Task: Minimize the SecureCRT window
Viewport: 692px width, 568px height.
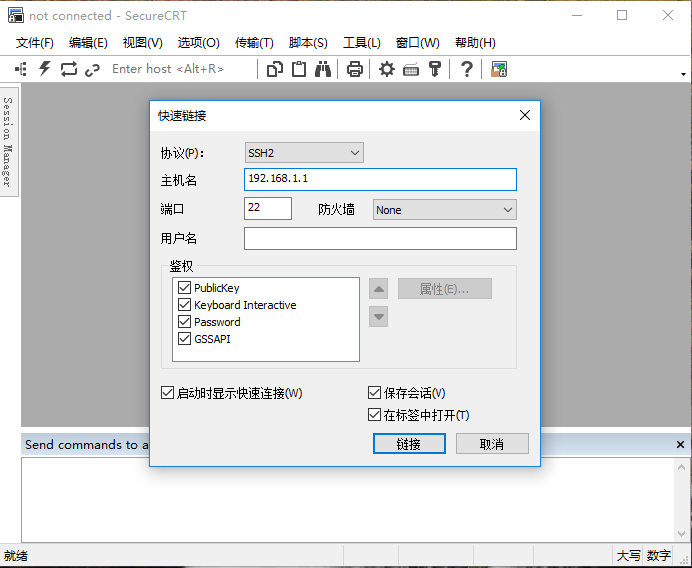Action: coord(577,15)
